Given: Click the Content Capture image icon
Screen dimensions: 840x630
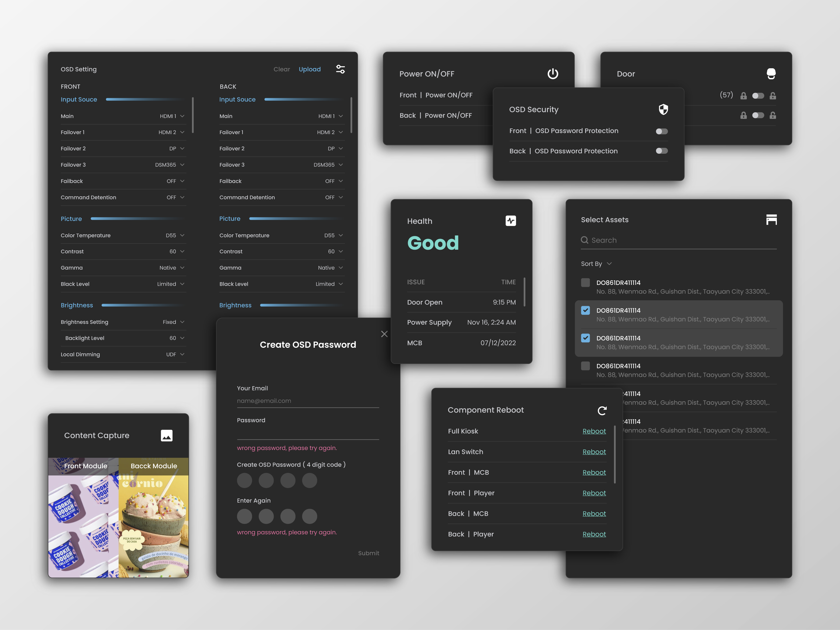Looking at the screenshot, I should (166, 435).
